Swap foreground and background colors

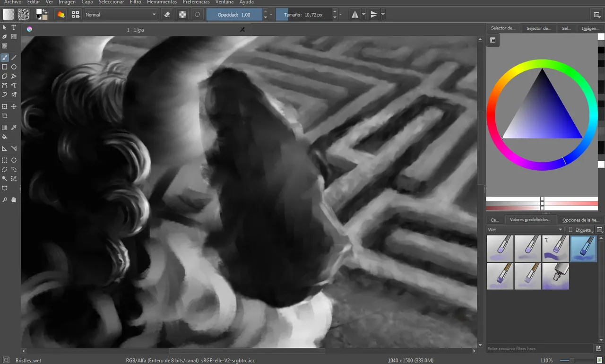point(45,11)
